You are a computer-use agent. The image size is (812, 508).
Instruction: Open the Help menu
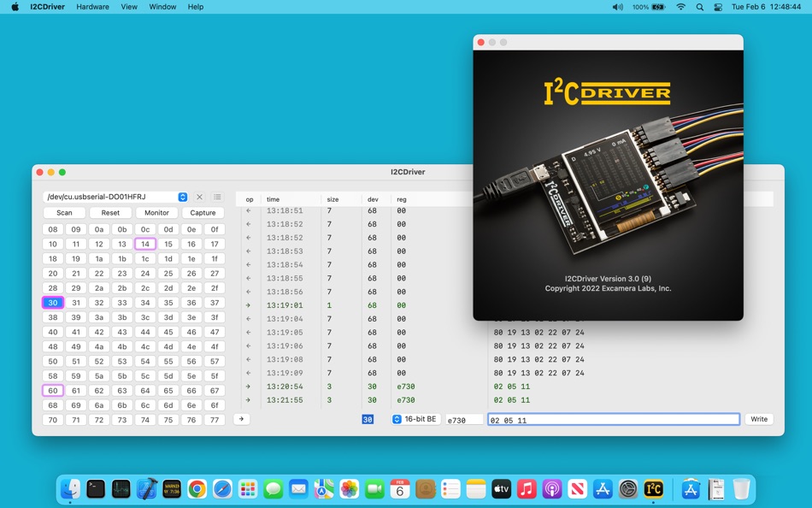[195, 7]
